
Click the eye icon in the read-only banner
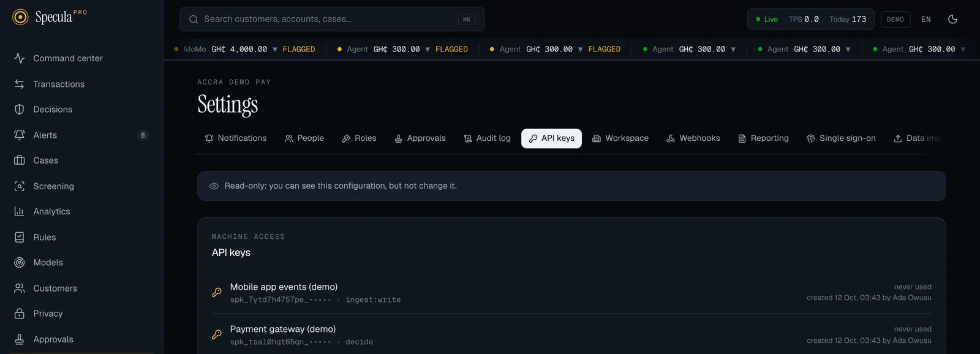(x=214, y=186)
